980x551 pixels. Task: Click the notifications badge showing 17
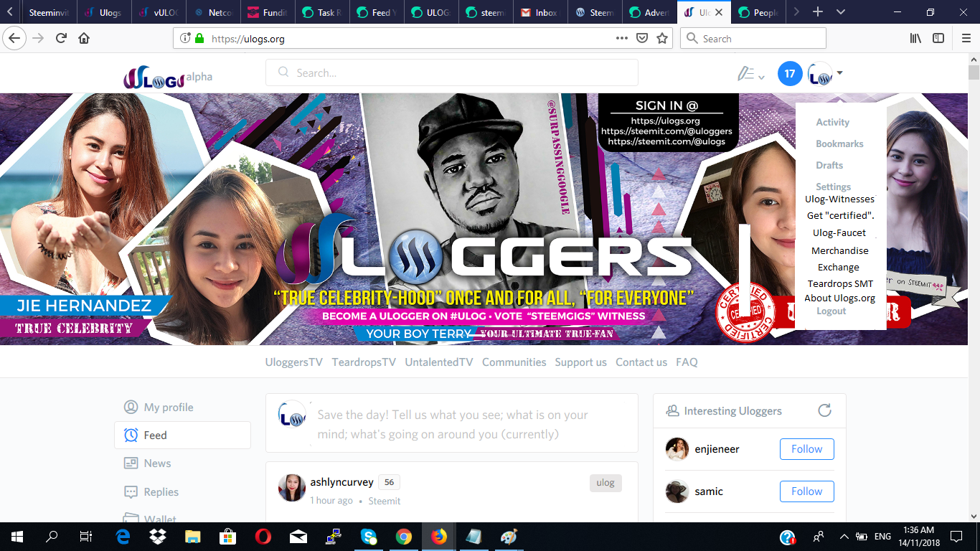click(790, 74)
